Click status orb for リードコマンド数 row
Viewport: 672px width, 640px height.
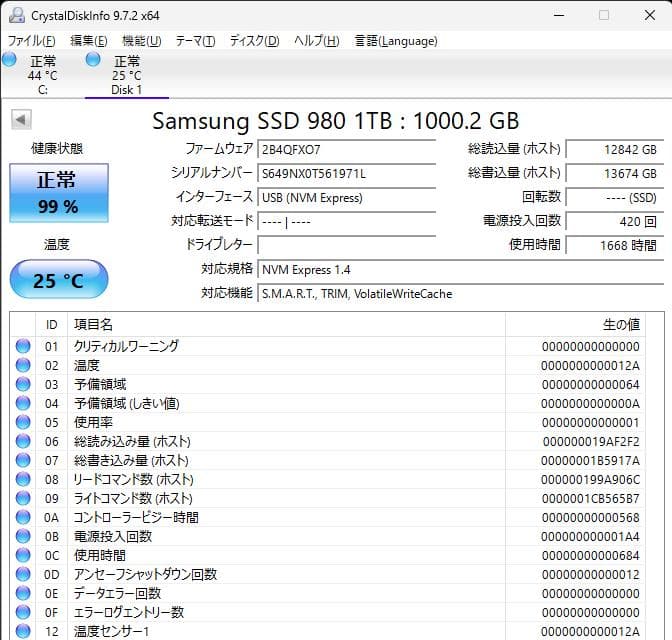point(23,479)
